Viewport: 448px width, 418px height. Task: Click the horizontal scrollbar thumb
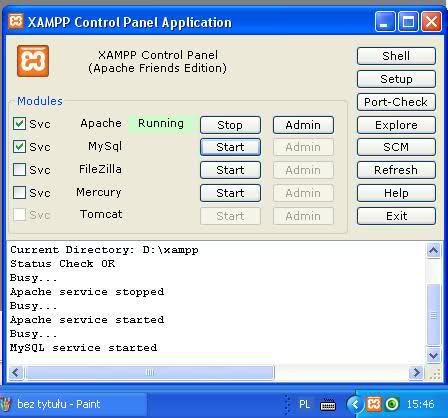(x=150, y=372)
